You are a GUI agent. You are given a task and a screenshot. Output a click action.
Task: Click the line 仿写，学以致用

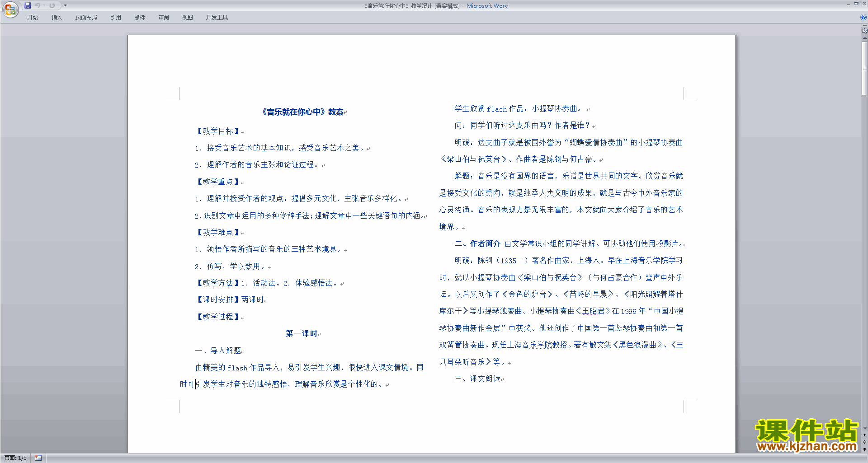click(231, 266)
